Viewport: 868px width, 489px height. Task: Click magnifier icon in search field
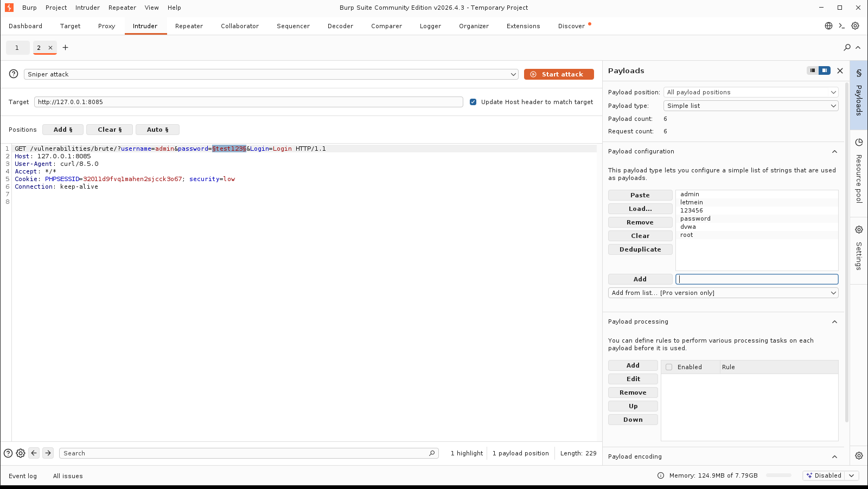432,453
